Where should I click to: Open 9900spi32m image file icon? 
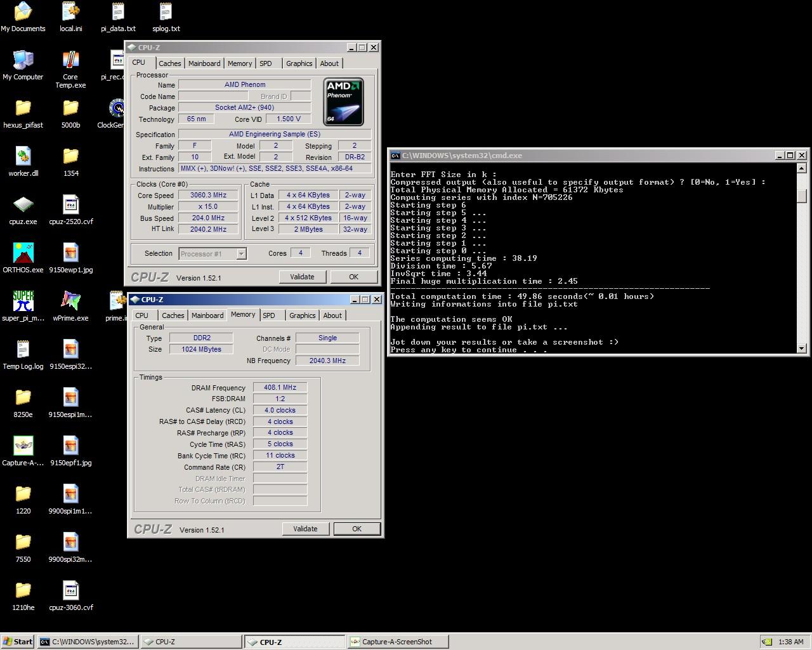click(x=70, y=547)
